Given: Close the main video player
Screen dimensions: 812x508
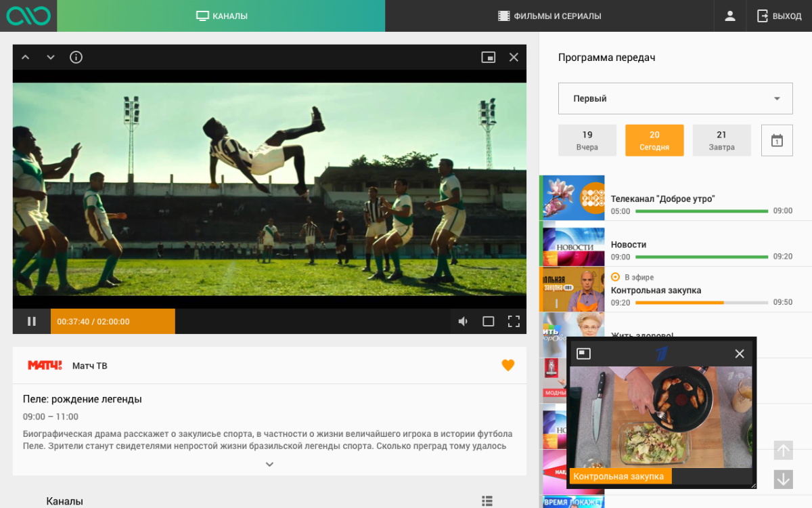Looking at the screenshot, I should point(514,58).
